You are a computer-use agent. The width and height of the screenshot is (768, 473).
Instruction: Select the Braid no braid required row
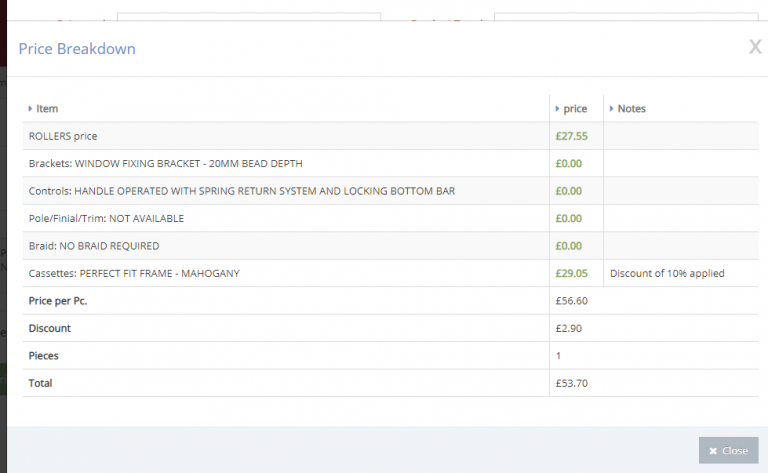[x=94, y=245]
